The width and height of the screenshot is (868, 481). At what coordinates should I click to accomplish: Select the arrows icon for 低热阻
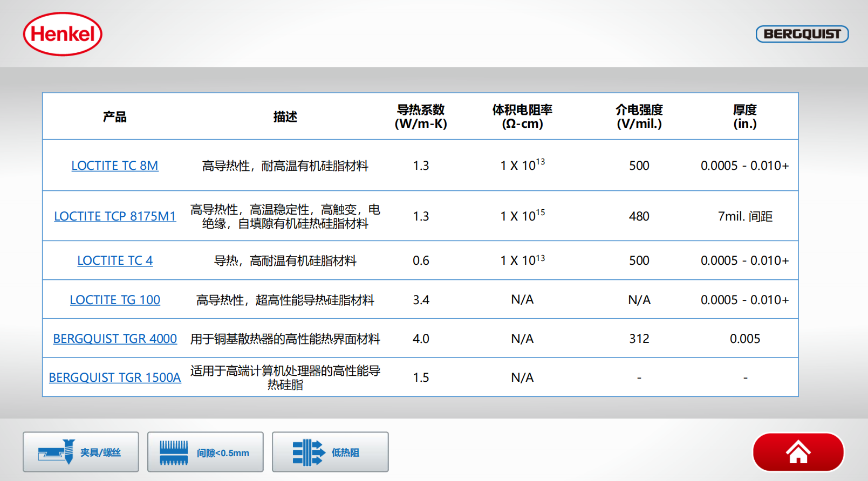[309, 452]
